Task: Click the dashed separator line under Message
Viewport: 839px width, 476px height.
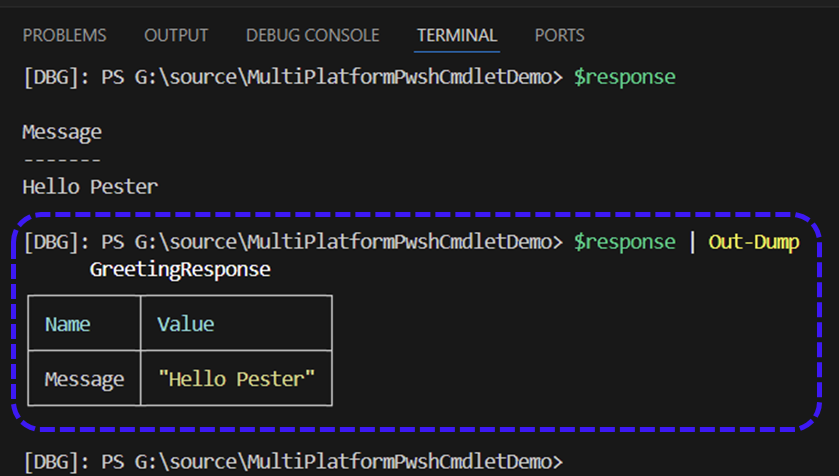Action: pyautogui.click(x=62, y=159)
